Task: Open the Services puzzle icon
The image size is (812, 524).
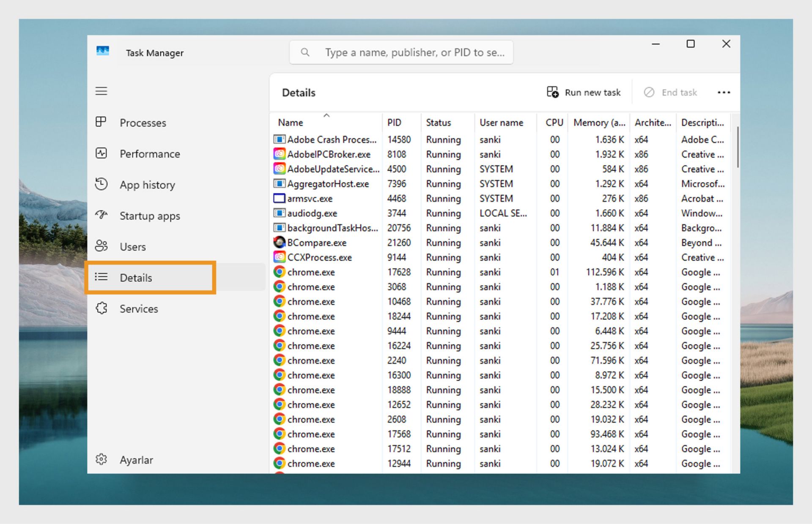Action: pos(101,308)
